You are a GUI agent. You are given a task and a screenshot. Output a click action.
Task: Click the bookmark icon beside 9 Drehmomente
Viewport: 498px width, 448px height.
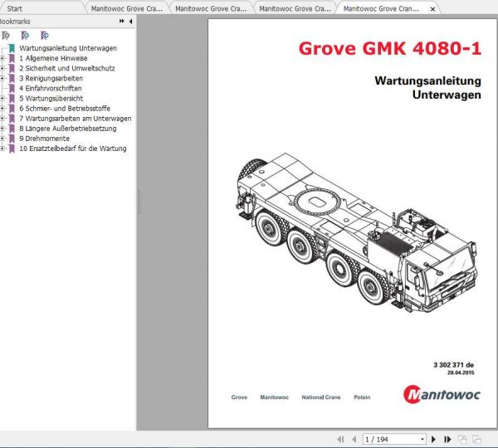(12, 139)
